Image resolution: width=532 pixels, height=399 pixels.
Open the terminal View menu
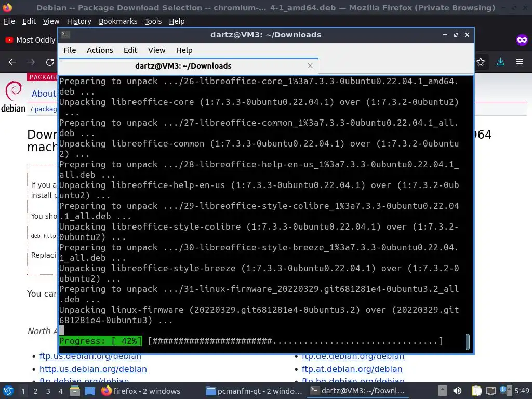point(156,50)
